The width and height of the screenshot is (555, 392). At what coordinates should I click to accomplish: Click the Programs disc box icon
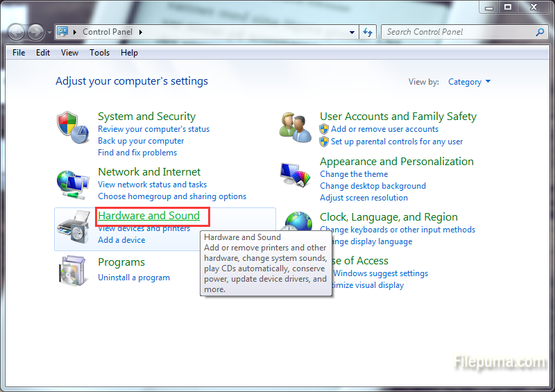[72, 270]
